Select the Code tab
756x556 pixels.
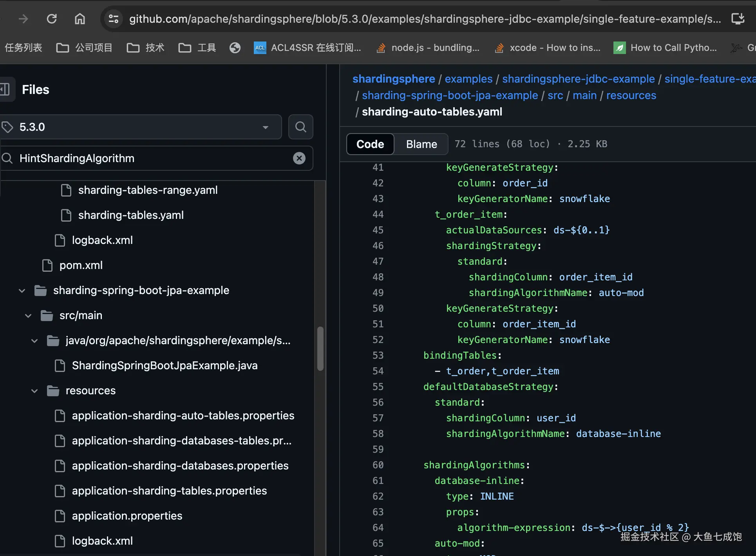[370, 144]
